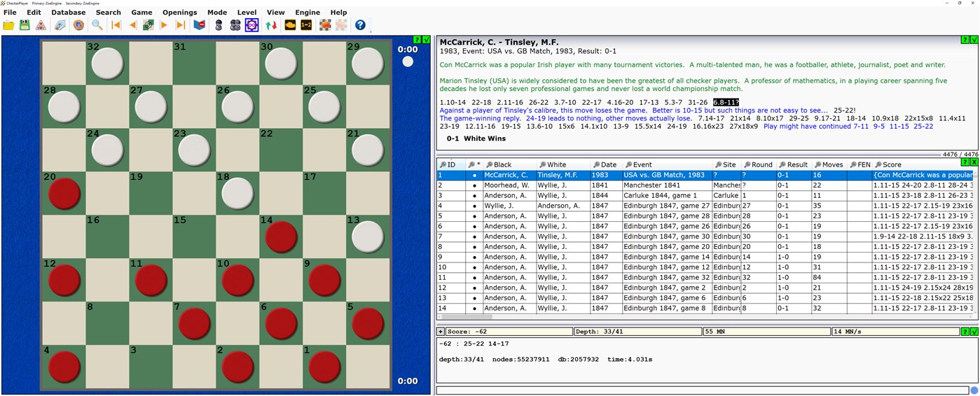Click green V button on engine panel
Screen dimensions: 980x396
(x=974, y=332)
